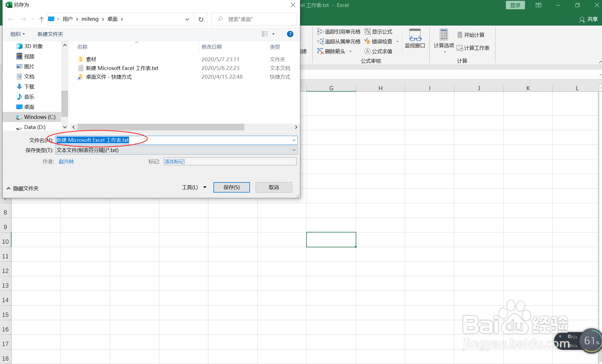Viewport: 602px width, 364px height.
Task: Expand the save type (保存类型) dropdown
Action: tap(294, 150)
